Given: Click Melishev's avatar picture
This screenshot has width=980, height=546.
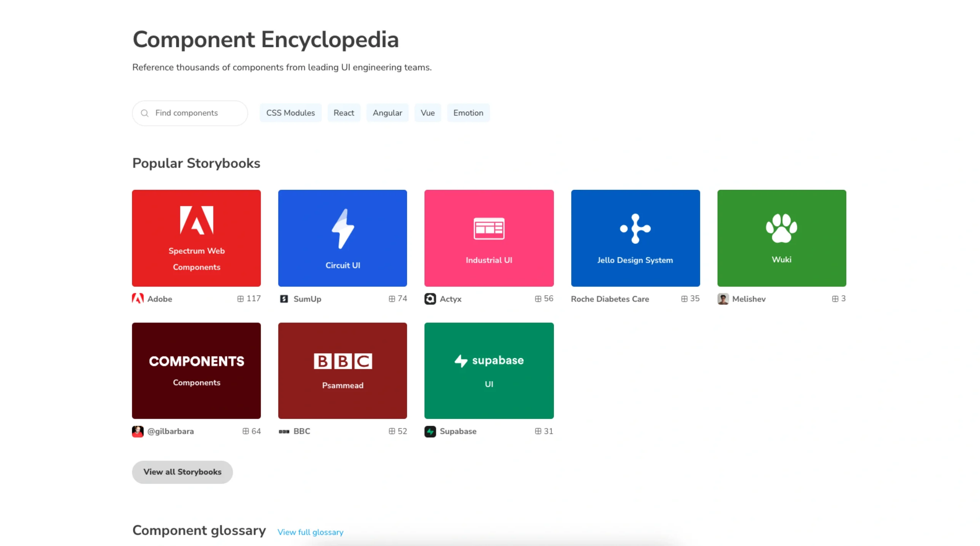Looking at the screenshot, I should point(723,299).
